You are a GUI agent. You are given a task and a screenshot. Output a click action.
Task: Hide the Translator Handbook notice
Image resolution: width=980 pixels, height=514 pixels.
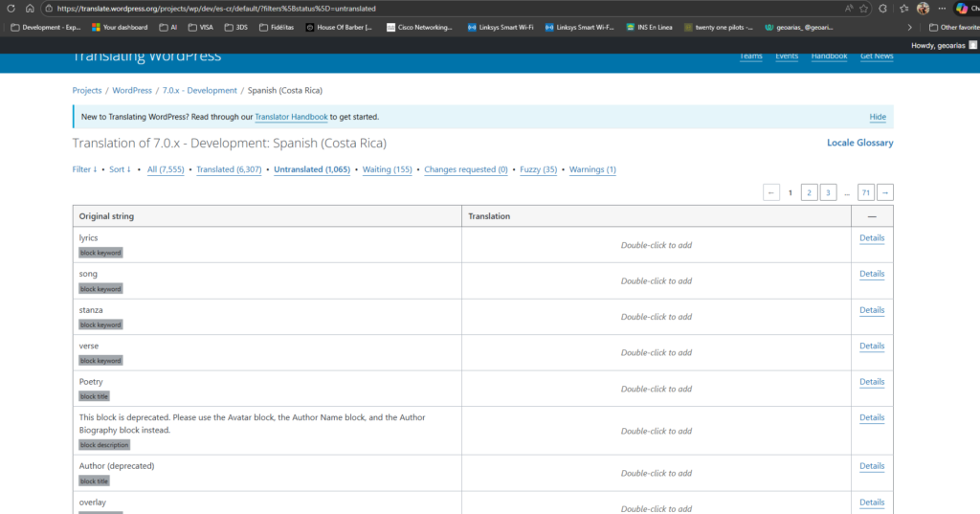point(877,117)
